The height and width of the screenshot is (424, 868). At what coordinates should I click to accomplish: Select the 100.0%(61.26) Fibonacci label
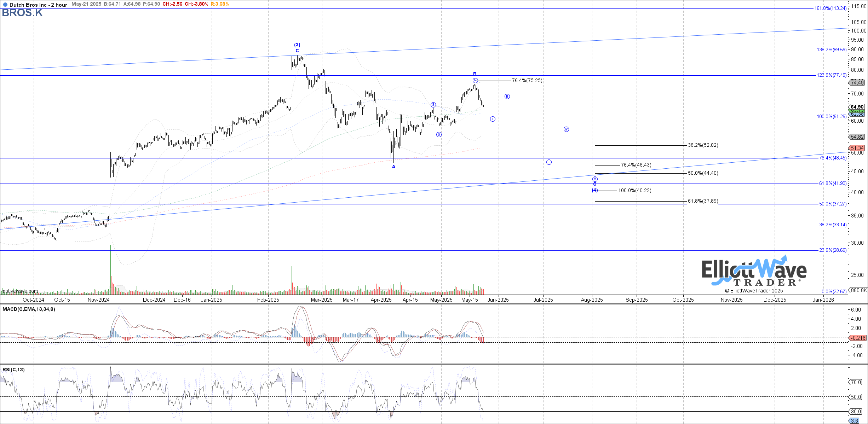(x=832, y=116)
